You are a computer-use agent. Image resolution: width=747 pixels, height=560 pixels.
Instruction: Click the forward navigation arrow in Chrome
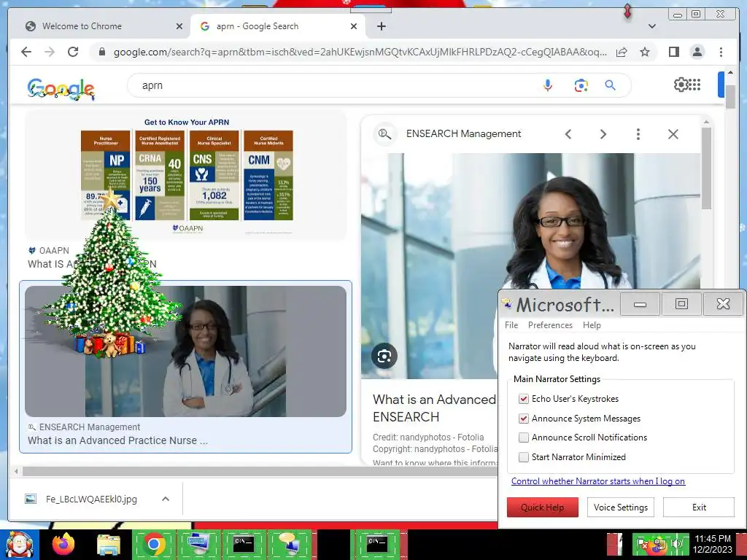50,52
